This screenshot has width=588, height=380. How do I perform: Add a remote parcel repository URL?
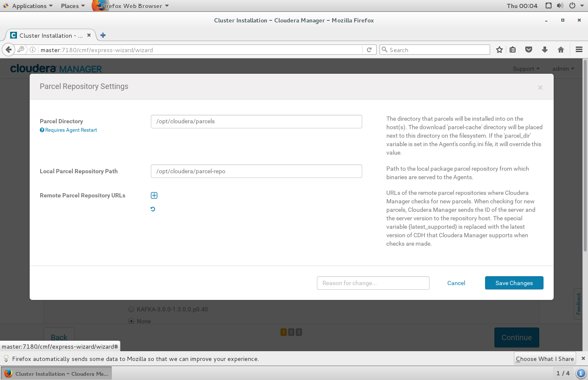point(154,195)
